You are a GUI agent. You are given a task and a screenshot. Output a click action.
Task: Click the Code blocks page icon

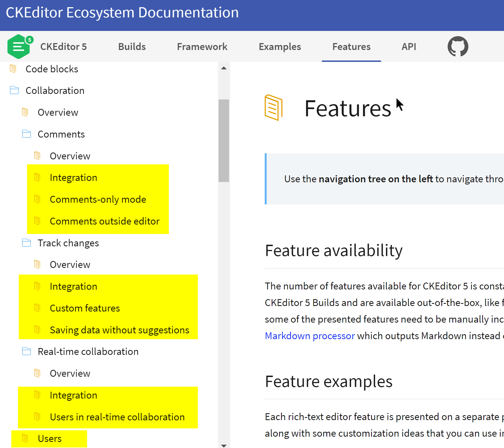(x=13, y=69)
